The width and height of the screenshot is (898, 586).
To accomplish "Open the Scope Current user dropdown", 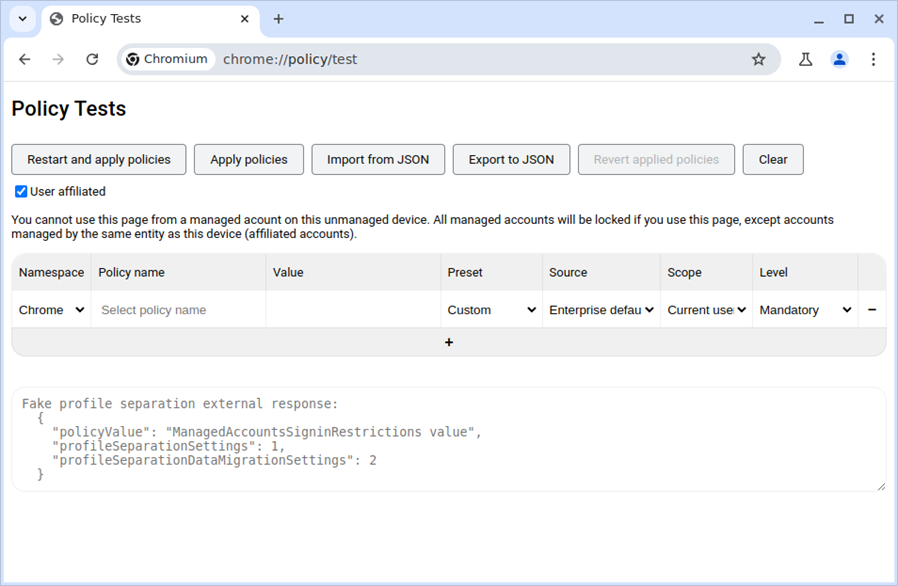I will click(707, 310).
